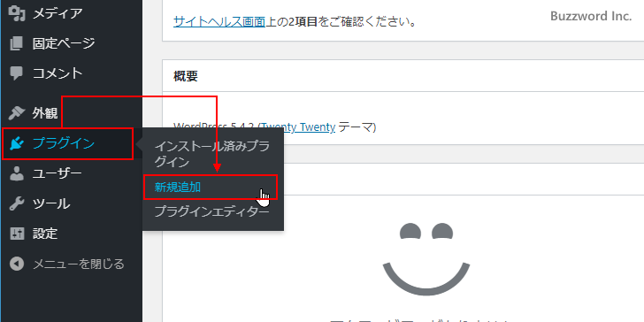
Task: Click the Settings sliders icon
Action: (17, 234)
